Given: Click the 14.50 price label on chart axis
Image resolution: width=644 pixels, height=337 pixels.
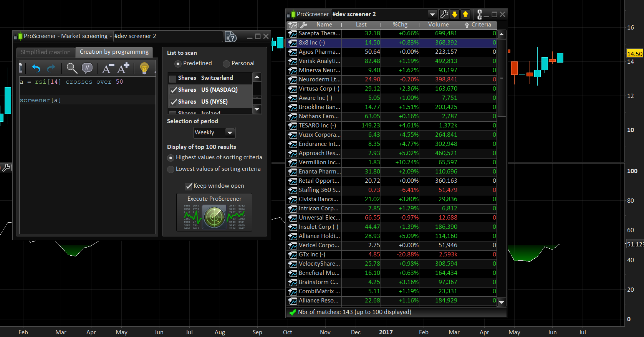Looking at the screenshot, I should point(634,54).
